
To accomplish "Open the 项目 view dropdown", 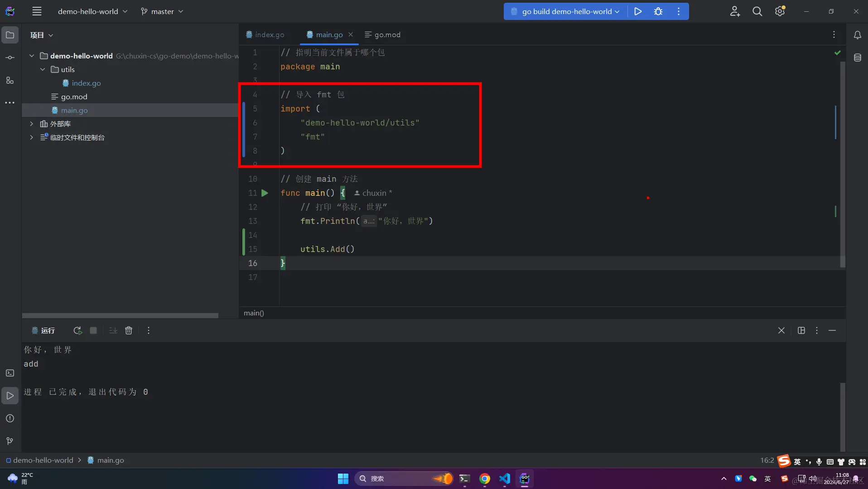I will point(42,35).
